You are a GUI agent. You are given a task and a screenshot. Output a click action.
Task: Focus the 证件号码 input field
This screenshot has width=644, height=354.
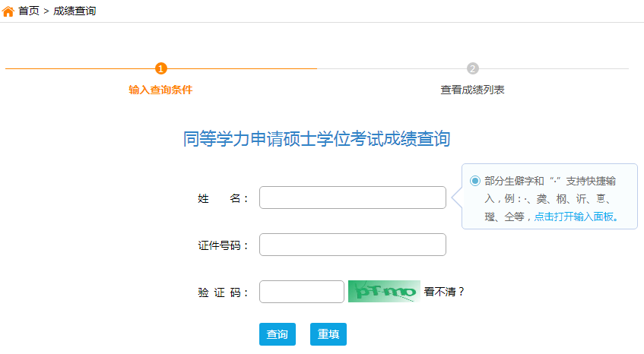click(x=352, y=245)
